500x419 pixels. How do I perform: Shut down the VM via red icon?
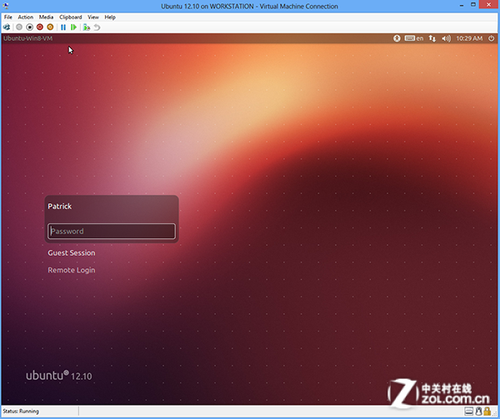click(40, 27)
